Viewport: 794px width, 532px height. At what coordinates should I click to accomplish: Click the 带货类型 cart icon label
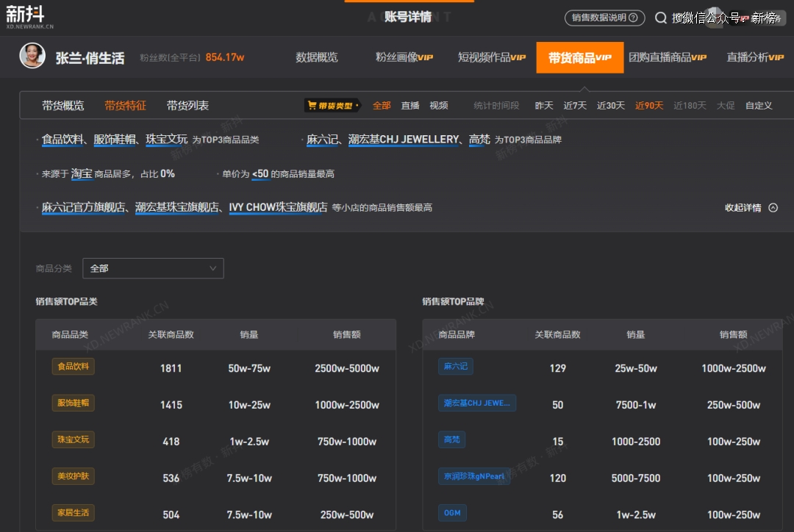tap(333, 105)
